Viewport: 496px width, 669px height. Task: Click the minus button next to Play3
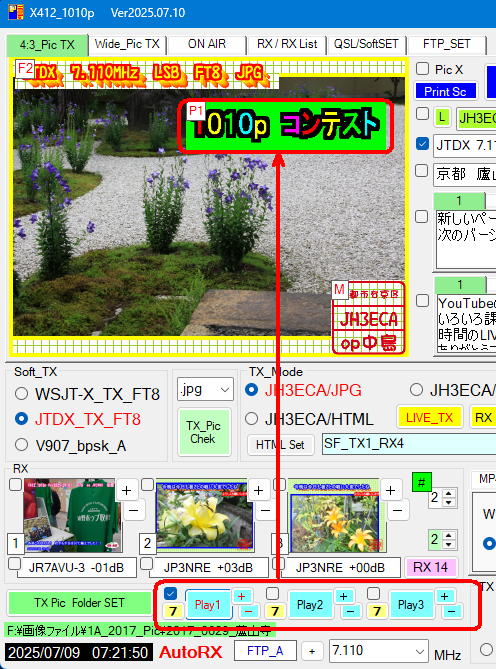(452, 612)
